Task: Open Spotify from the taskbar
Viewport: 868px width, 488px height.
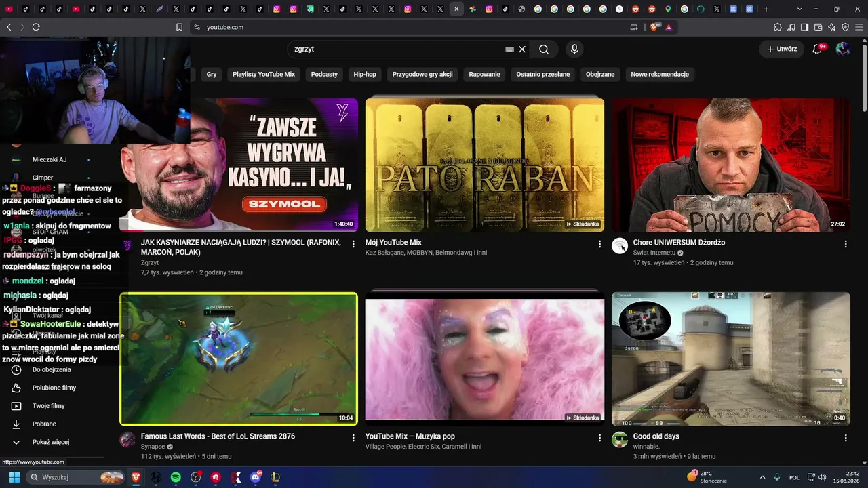Action: click(176, 477)
